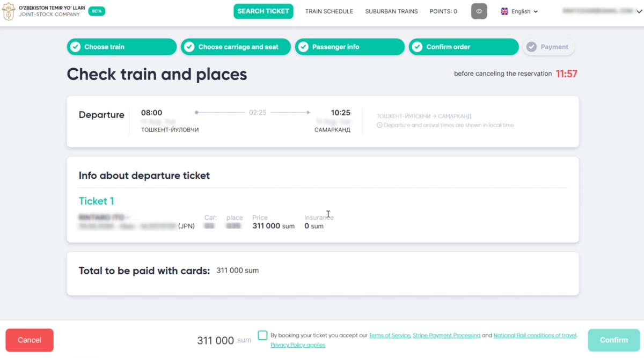Go to Suburban Trains page
Viewport: 644px width, 358px height.
click(x=391, y=11)
